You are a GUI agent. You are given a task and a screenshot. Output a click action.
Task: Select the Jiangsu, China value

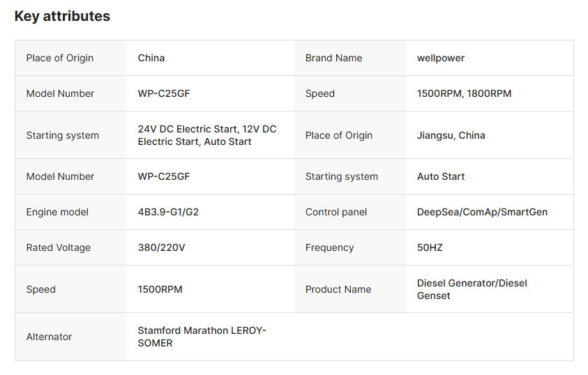(451, 135)
